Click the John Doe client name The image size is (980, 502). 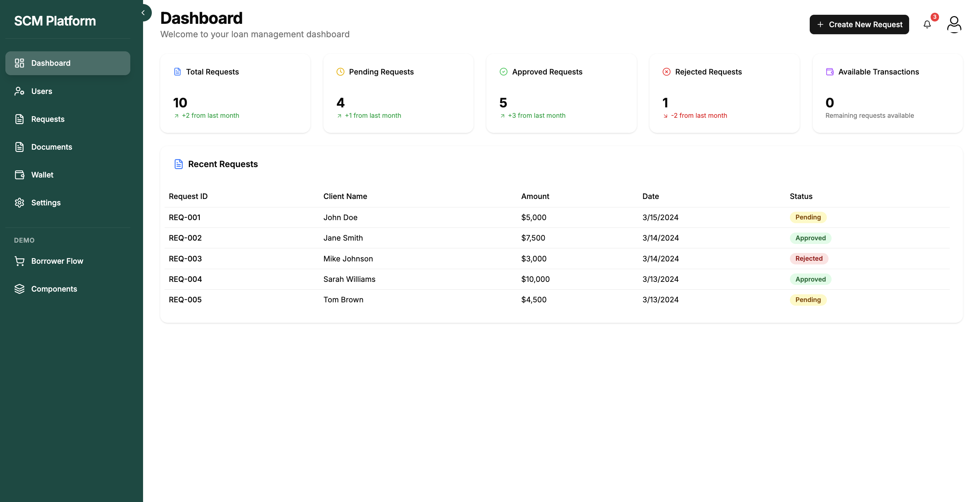tap(340, 217)
